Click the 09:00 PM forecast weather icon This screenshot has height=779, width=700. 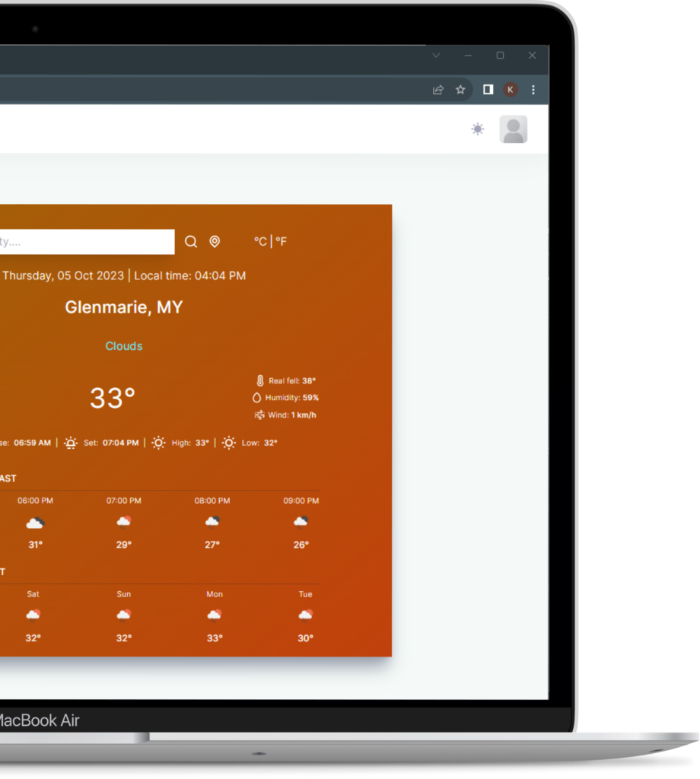tap(301, 522)
